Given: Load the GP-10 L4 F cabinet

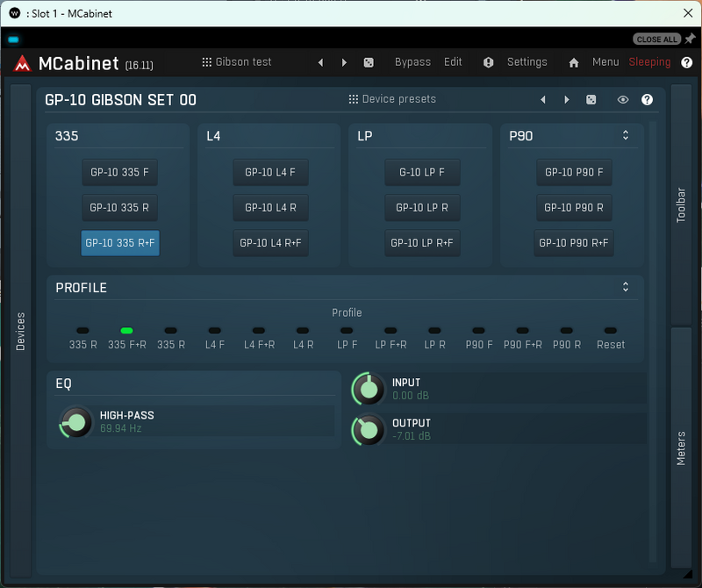Looking at the screenshot, I should coord(270,172).
